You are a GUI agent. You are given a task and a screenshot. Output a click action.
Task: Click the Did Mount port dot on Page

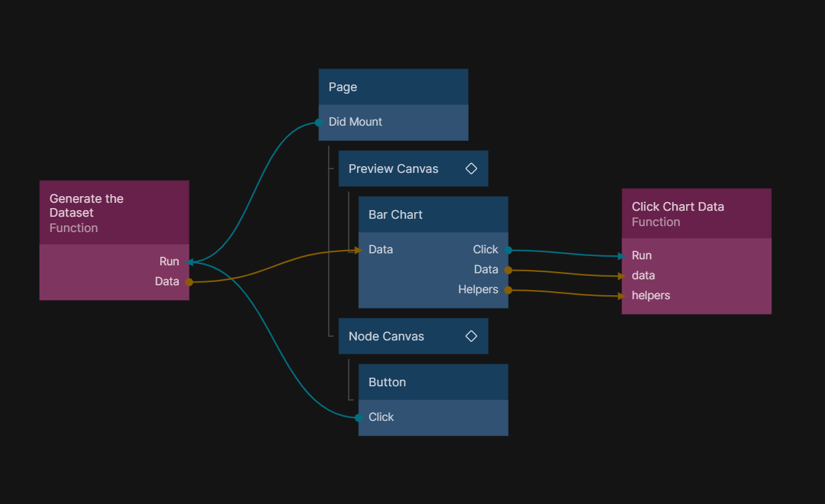319,122
